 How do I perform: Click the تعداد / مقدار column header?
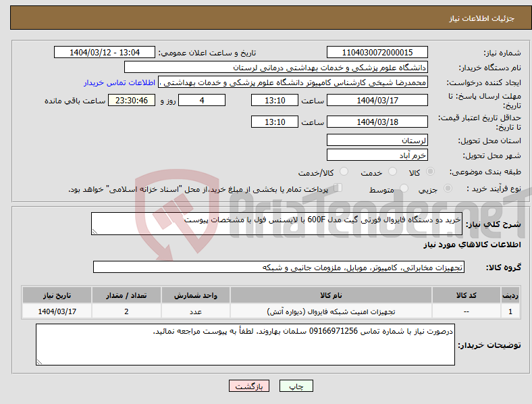coord(126,295)
